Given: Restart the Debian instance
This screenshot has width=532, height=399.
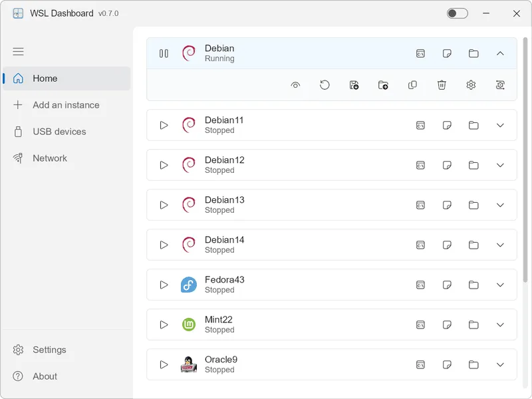Looking at the screenshot, I should tap(325, 85).
